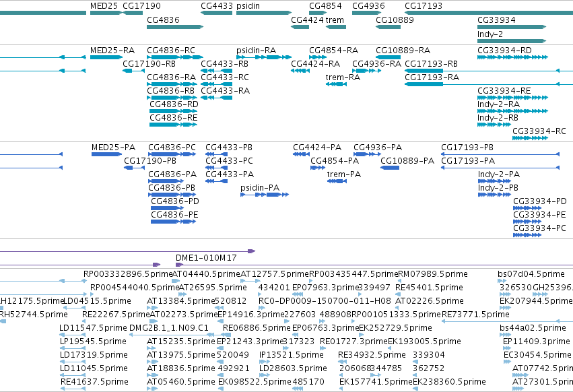Select the CG4433-PB protein feature
Viewport: 573px width, 392px height.
click(x=216, y=154)
